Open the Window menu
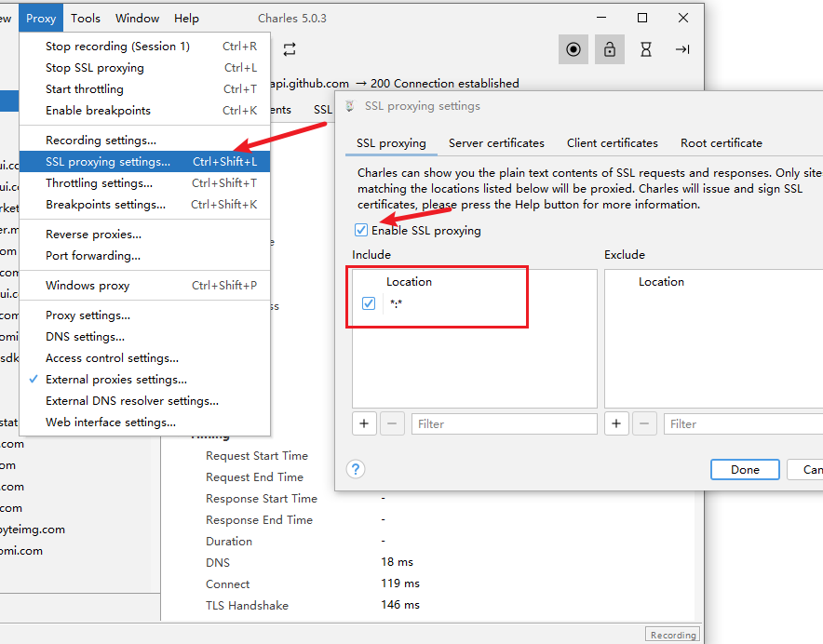 (137, 19)
